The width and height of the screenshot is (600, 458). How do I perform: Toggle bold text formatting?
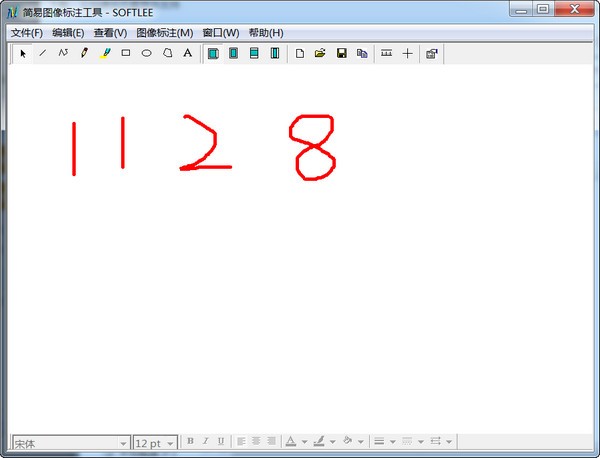[190, 441]
